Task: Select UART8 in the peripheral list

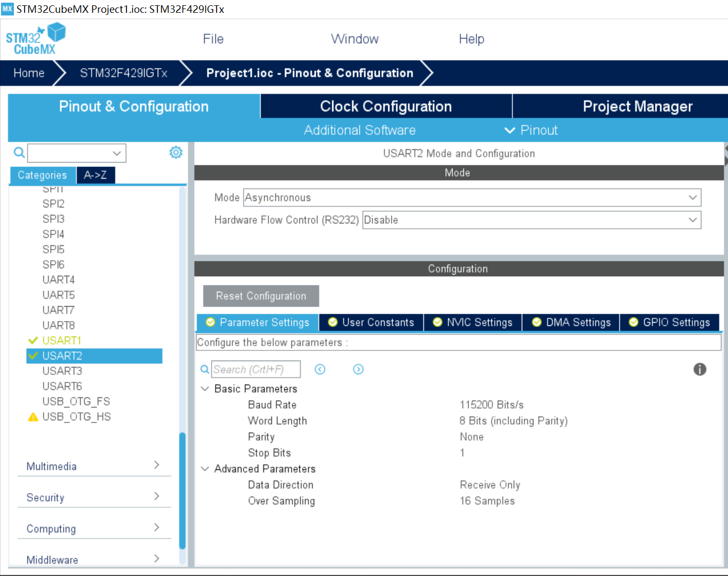Action: coord(59,325)
